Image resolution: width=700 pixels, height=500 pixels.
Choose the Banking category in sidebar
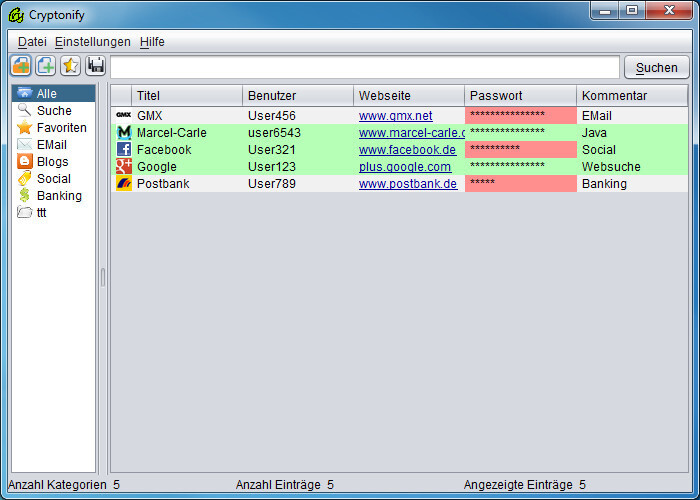[x=59, y=196]
